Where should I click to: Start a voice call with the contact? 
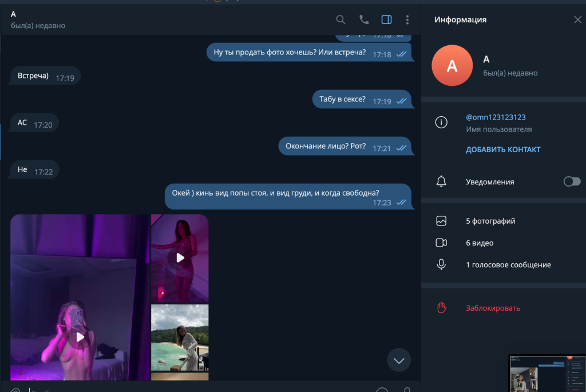[364, 20]
